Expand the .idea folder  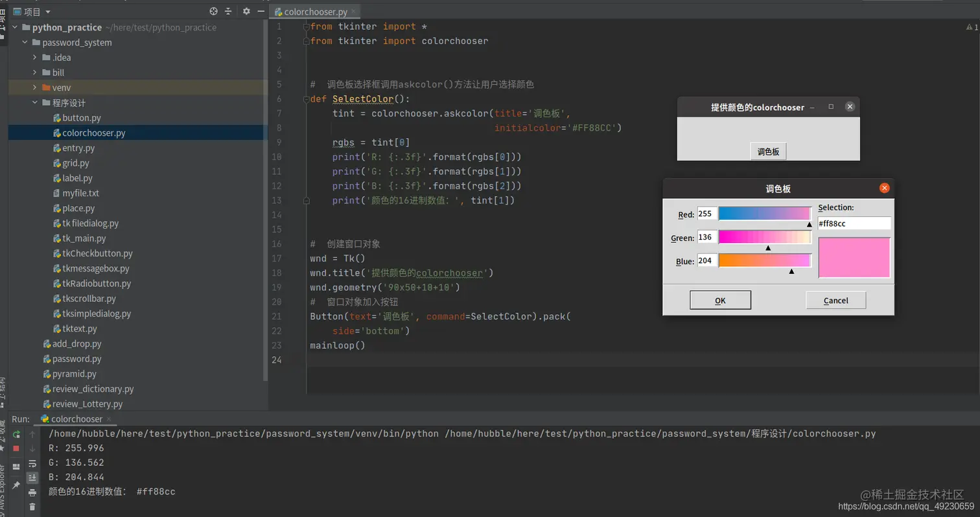[36, 58]
